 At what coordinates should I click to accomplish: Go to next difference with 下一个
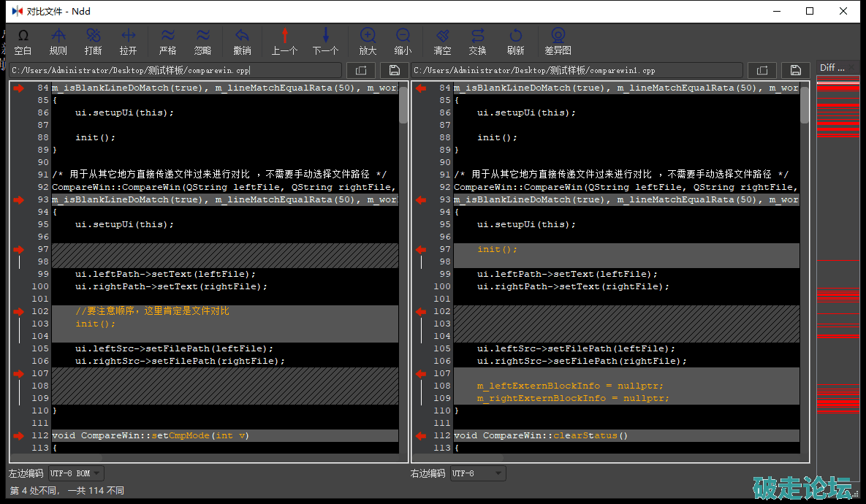pyautogui.click(x=325, y=42)
